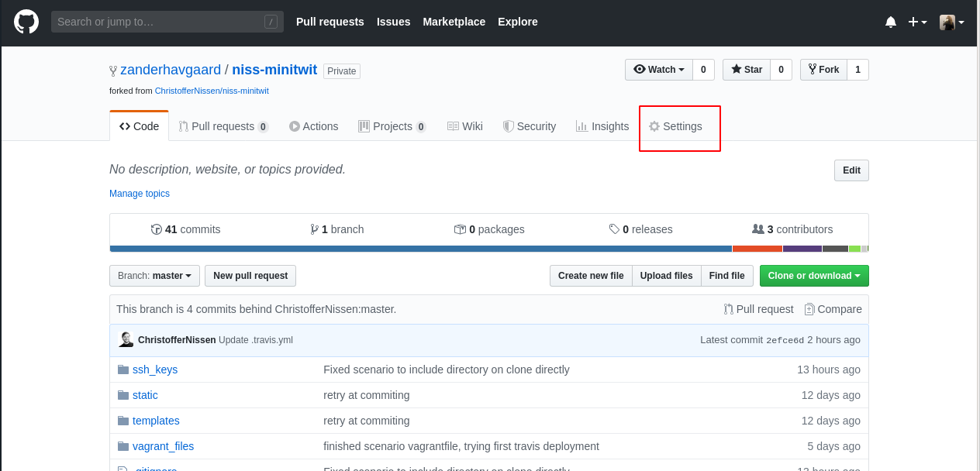980x471 pixels.
Task: Click the fork count 1
Action: tap(857, 70)
